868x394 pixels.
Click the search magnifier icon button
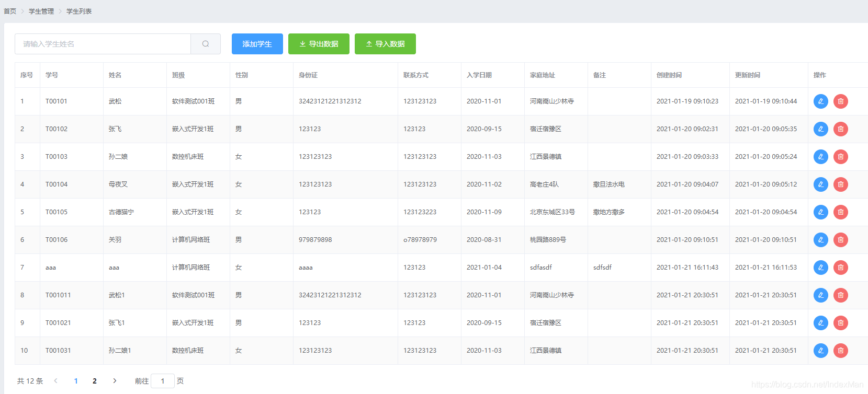(x=206, y=44)
